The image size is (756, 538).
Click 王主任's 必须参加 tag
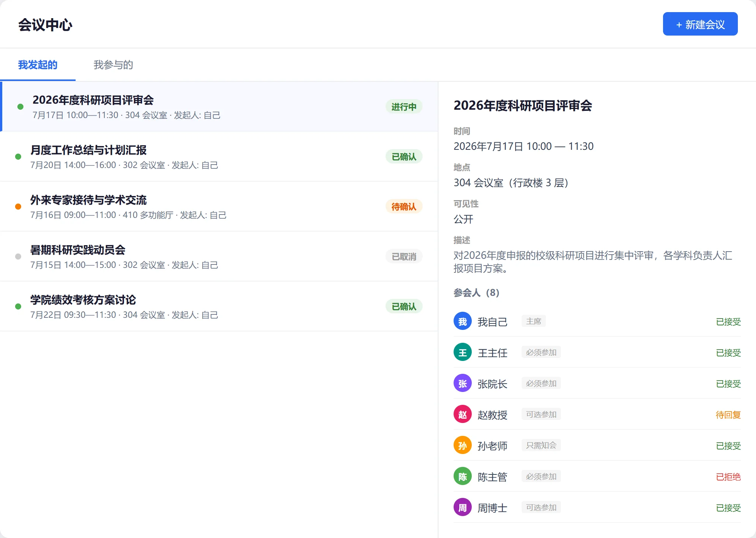[541, 352]
